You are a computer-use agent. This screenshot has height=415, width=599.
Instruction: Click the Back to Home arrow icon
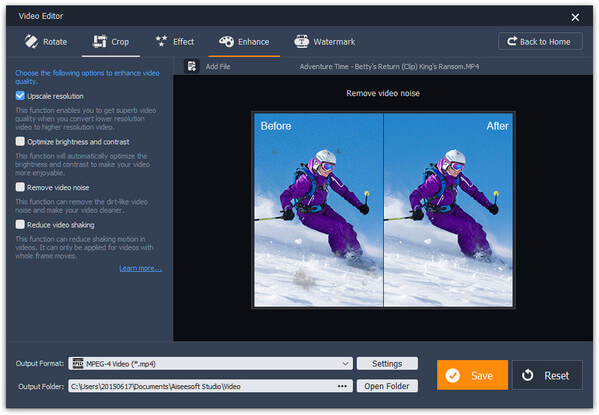coord(512,41)
